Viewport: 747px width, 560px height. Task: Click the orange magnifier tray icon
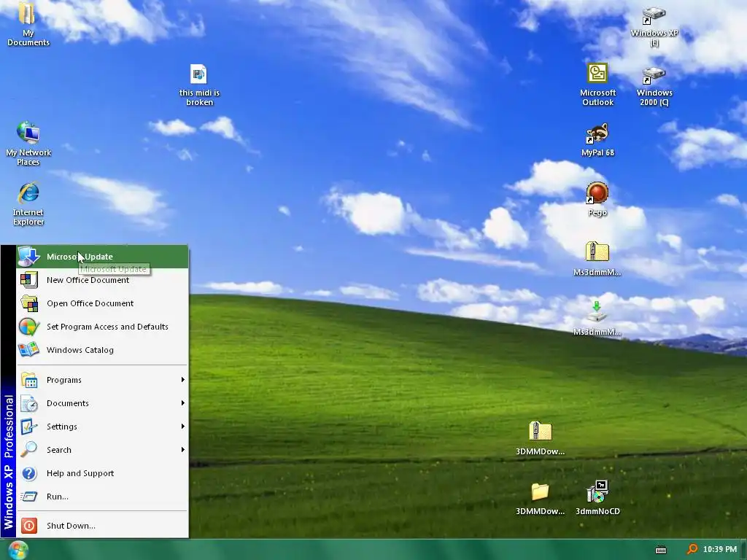[x=692, y=549]
